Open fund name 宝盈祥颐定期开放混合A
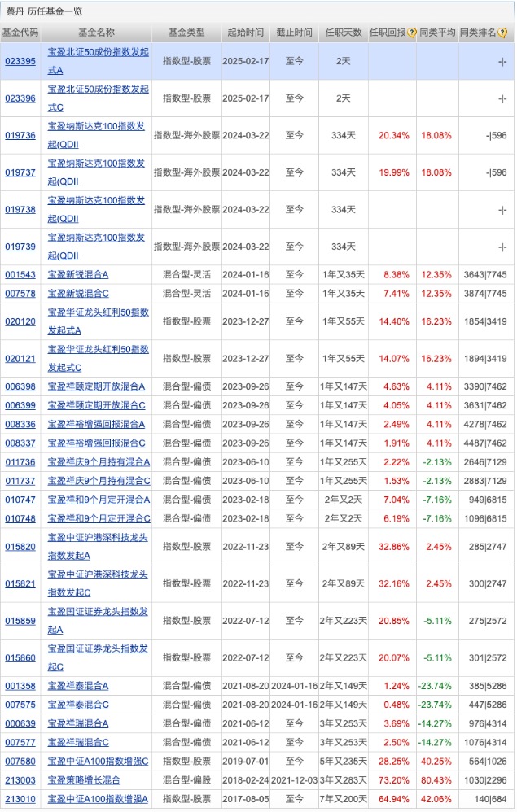The width and height of the screenshot is (517, 812). tap(96, 386)
